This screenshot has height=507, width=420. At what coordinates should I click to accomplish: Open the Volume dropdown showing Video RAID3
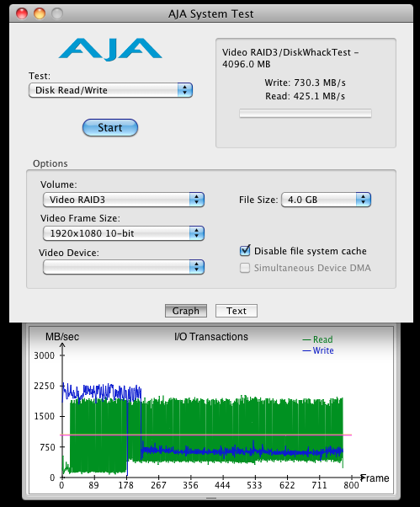tap(124, 200)
